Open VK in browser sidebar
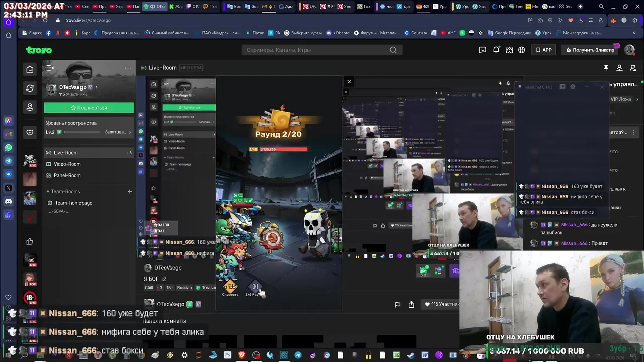 tap(8, 174)
